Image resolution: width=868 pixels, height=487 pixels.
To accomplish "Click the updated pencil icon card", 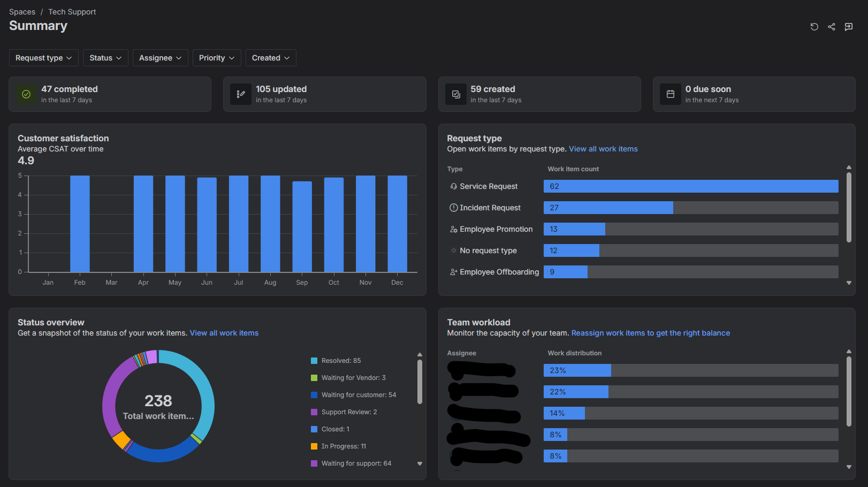I will [x=241, y=94].
